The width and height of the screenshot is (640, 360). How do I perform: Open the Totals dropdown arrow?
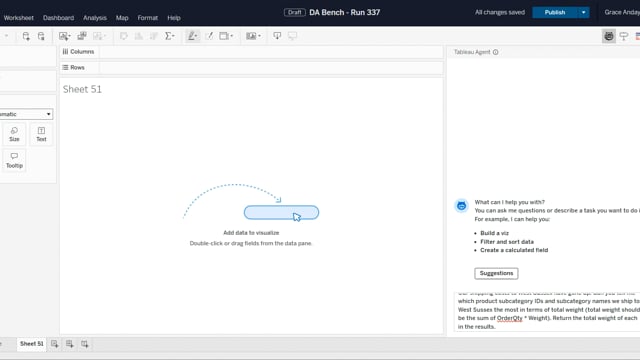click(x=174, y=36)
